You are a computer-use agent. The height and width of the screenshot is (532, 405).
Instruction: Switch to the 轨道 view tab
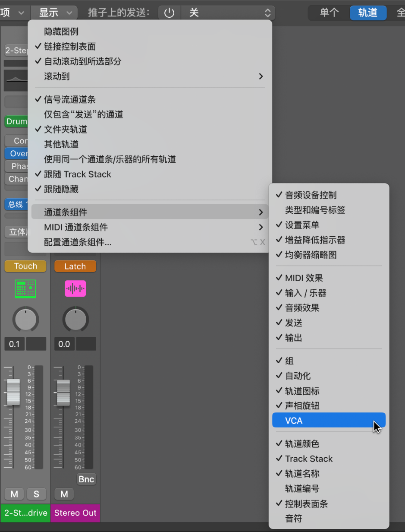[368, 13]
